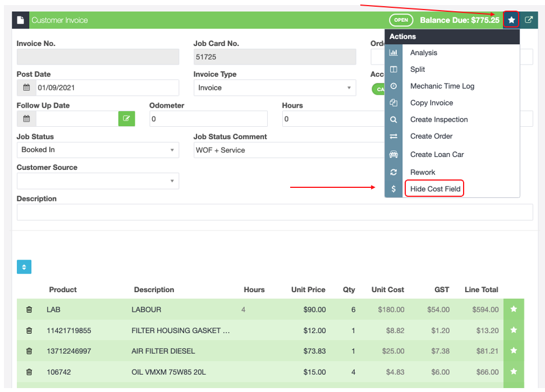The image size is (545, 392).
Task: Click the Product column header
Action: tap(62, 289)
